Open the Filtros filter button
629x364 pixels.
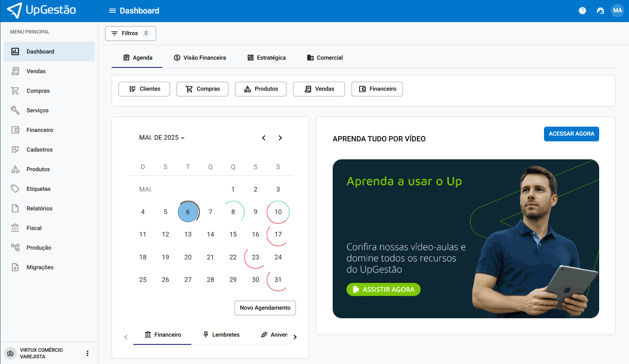130,33
